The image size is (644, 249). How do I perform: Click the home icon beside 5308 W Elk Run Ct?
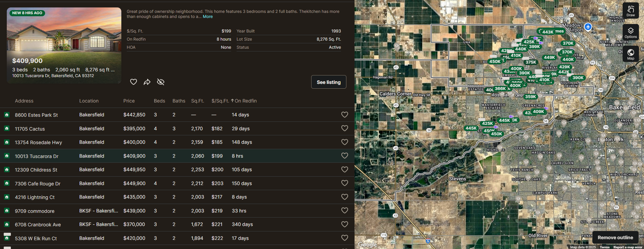[7, 238]
